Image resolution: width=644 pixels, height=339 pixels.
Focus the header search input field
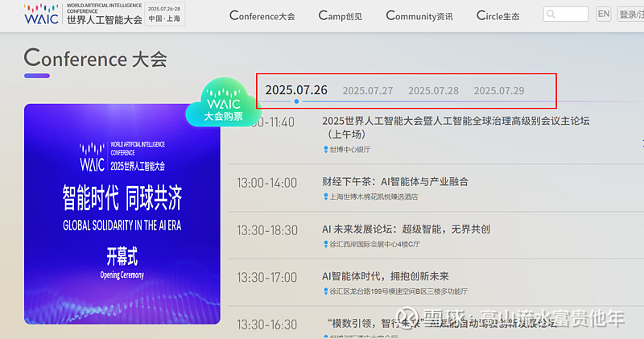point(566,14)
